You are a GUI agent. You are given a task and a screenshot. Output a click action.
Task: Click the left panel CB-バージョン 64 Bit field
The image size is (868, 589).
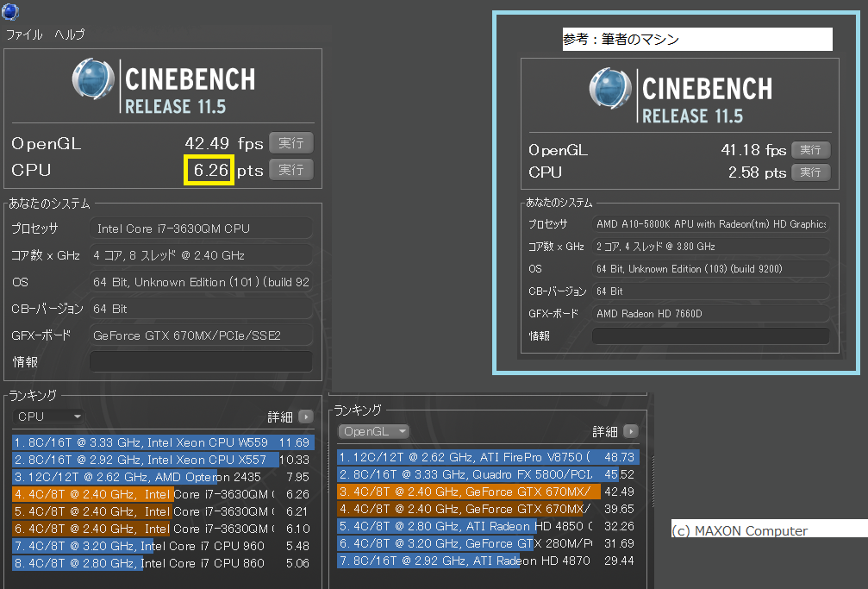click(x=201, y=309)
